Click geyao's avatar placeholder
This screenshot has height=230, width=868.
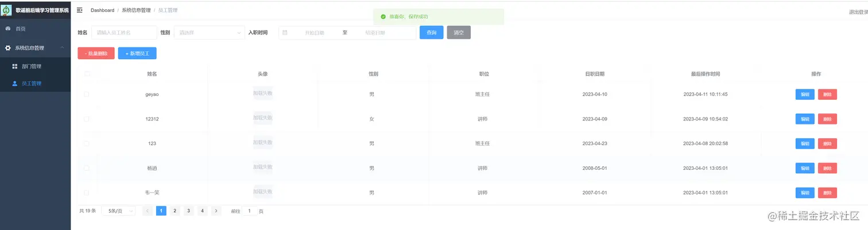click(x=263, y=93)
